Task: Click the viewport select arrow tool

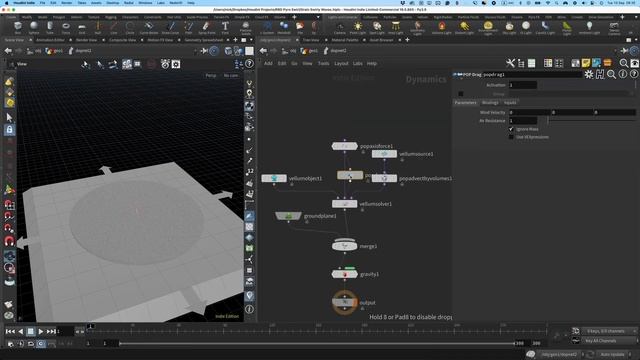Action: (x=9, y=118)
